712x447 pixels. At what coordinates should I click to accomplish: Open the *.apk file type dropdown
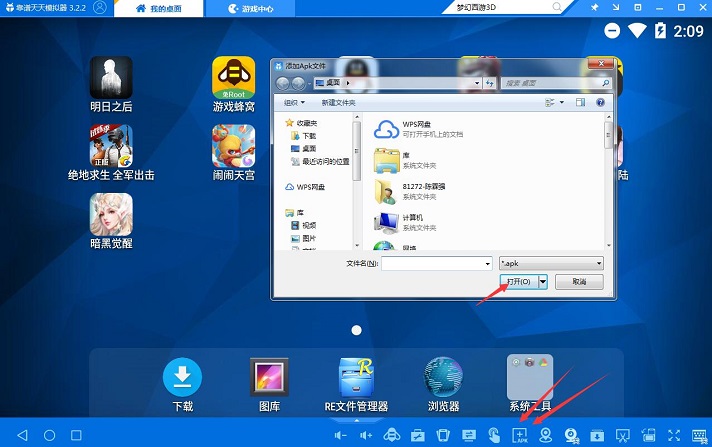click(551, 263)
